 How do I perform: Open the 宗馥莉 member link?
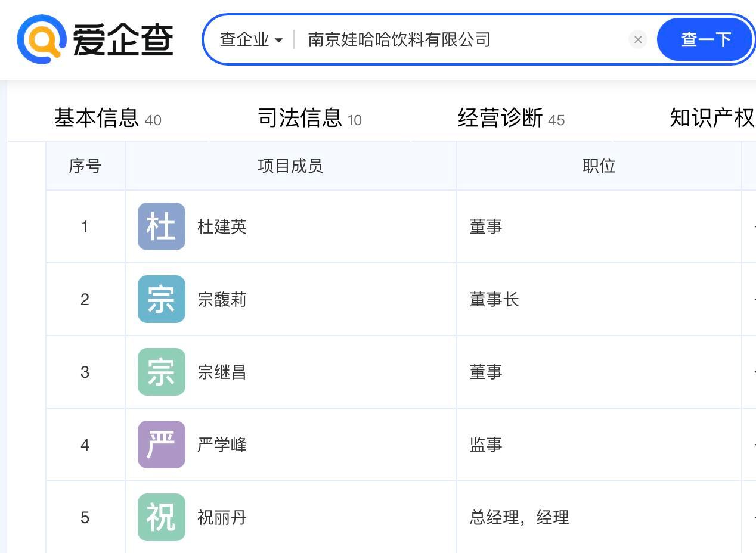tap(222, 299)
